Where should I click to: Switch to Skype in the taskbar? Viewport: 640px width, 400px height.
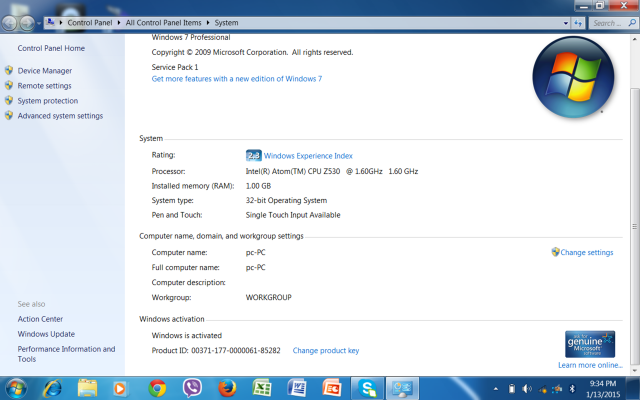point(367,388)
